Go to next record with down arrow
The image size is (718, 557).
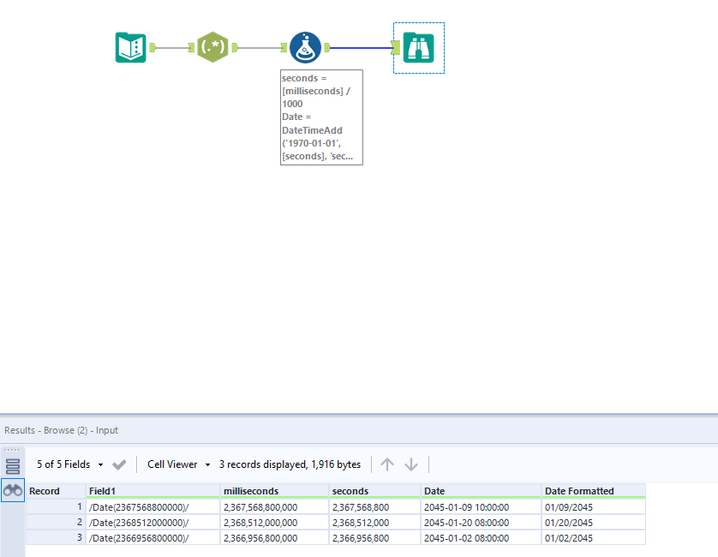411,465
